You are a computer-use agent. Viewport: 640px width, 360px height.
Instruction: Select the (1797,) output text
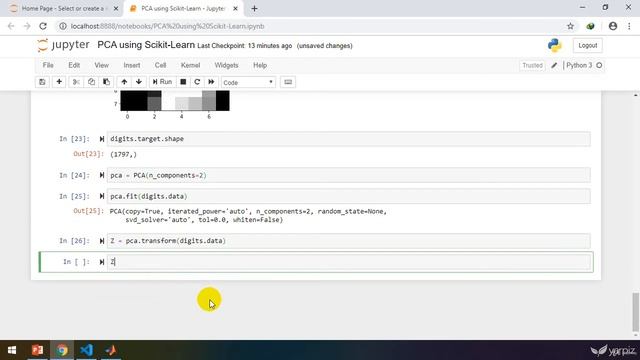click(x=123, y=154)
